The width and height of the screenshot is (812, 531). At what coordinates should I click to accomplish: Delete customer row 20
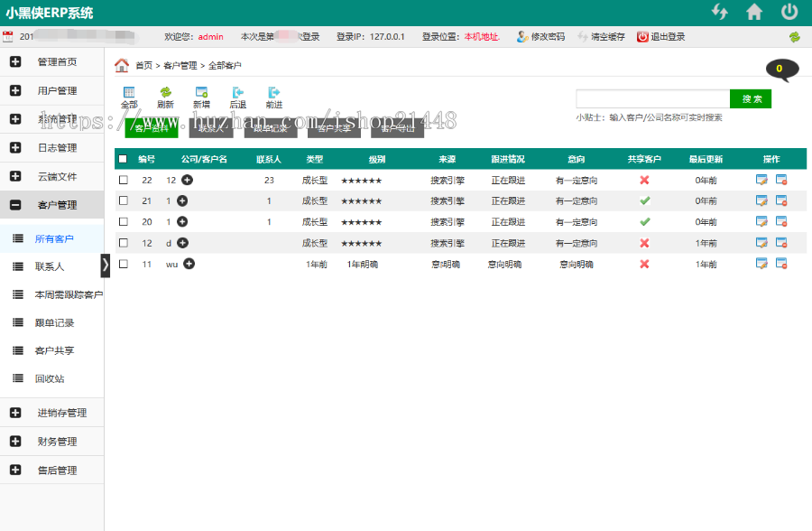point(781,221)
